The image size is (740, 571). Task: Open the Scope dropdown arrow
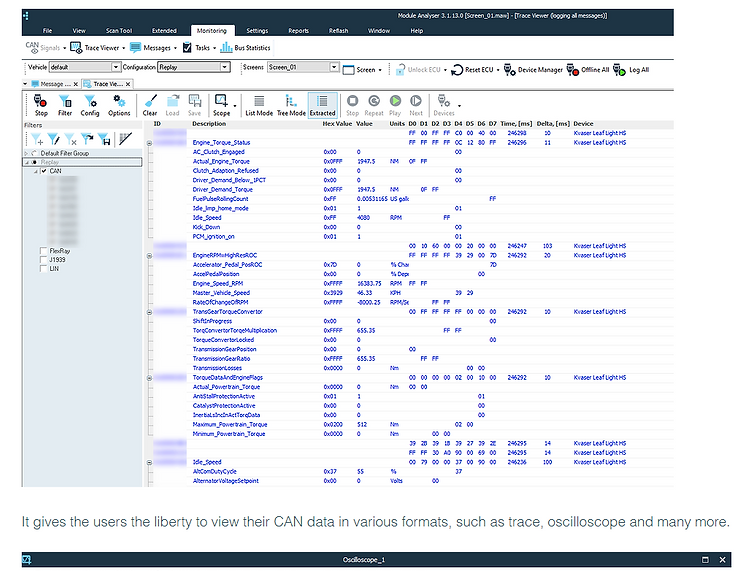(x=235, y=106)
